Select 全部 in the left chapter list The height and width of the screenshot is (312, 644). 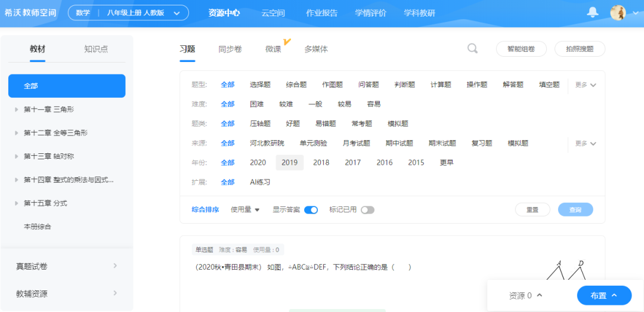67,86
